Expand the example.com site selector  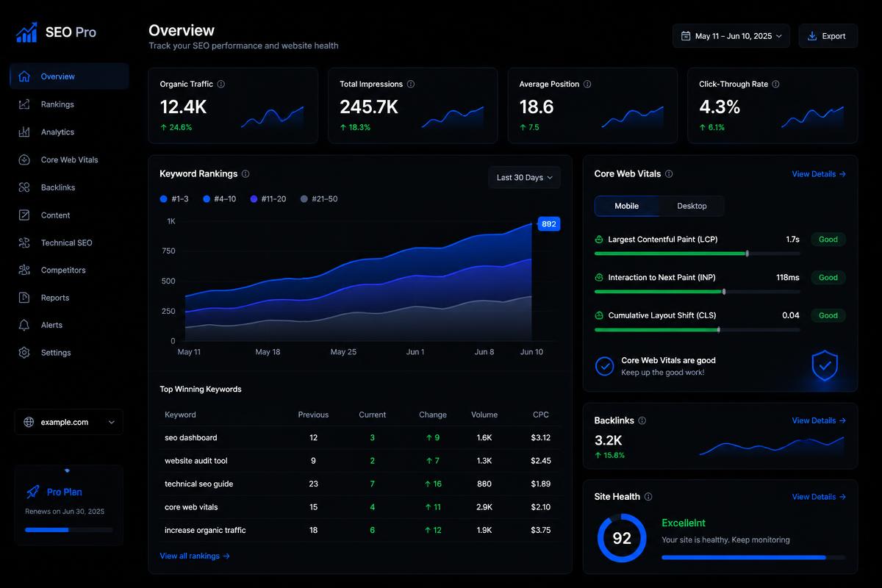(68, 422)
